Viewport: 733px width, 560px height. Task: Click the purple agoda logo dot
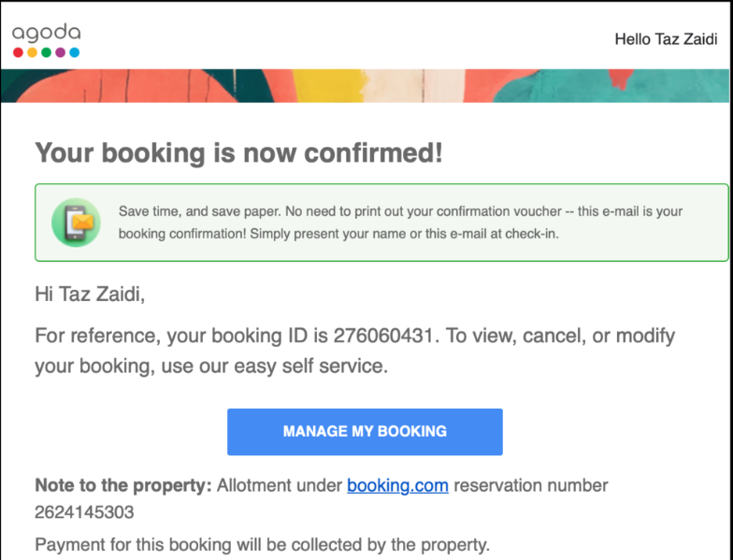60,52
